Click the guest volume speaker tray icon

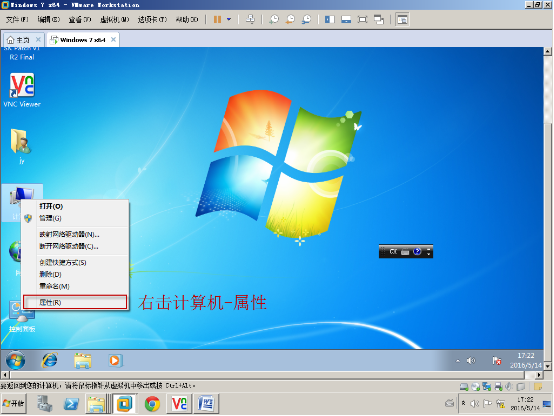tap(471, 361)
